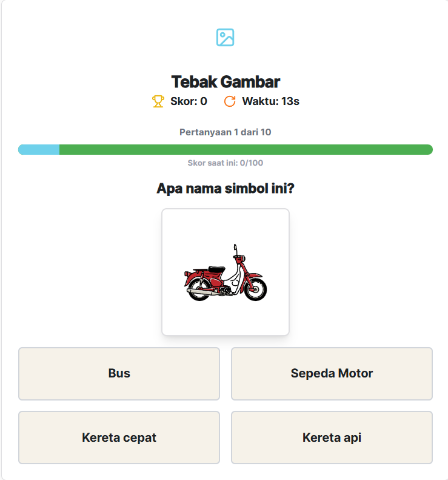Click the Skor saat ini: 0/100 text
Screen dimensions: 448x480
[225, 163]
